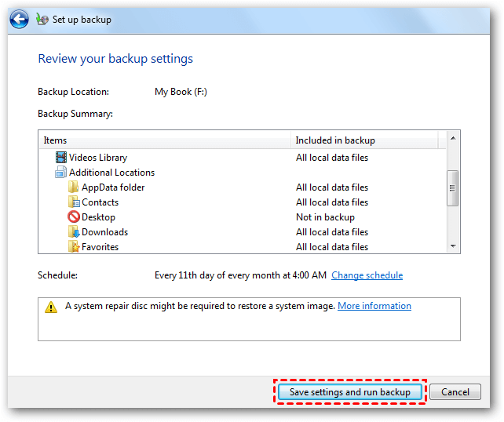Click the Set up backup title icon
This screenshot has width=504, height=422.
(x=42, y=20)
